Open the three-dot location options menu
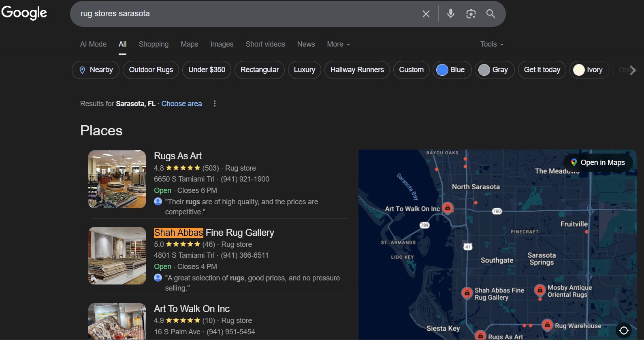Screen dimensions: 644x340 [x=215, y=104]
